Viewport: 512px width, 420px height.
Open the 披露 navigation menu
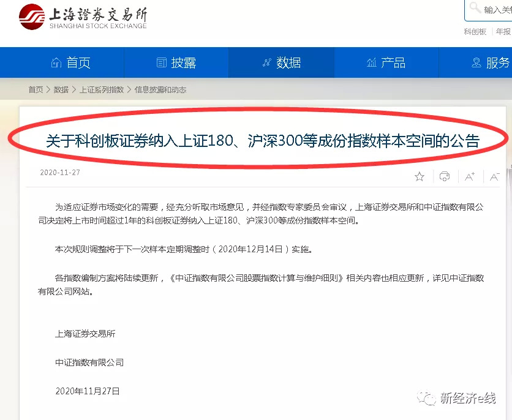pyautogui.click(x=176, y=62)
